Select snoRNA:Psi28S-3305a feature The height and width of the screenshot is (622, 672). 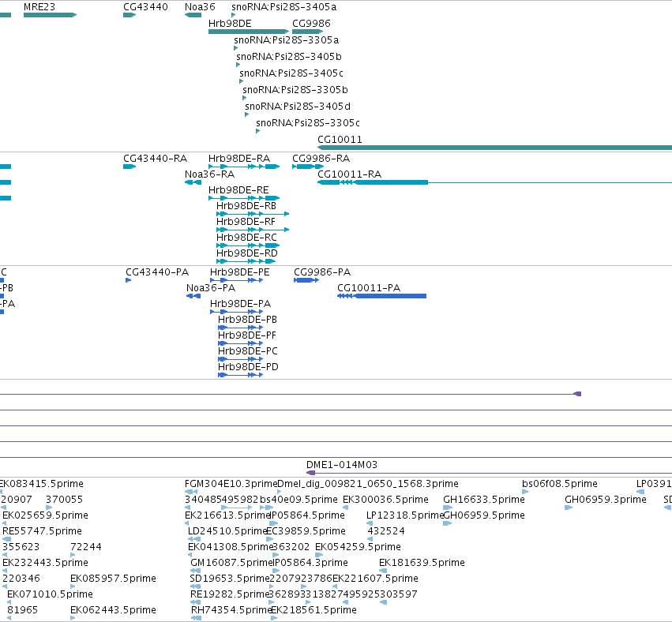point(235,48)
